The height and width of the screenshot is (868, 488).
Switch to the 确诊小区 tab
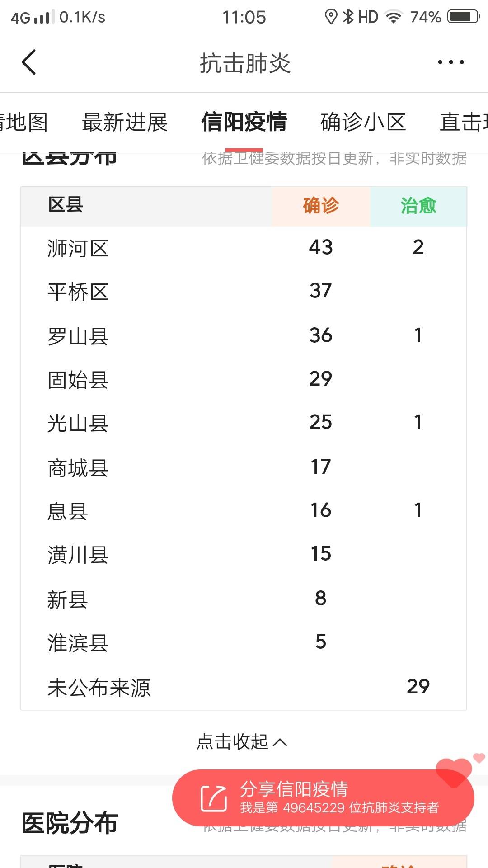click(363, 122)
